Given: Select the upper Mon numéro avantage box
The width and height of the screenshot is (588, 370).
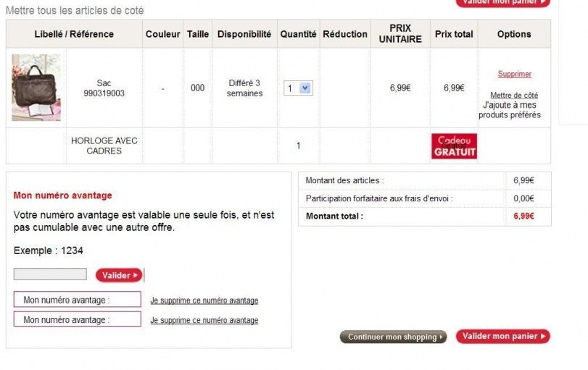Looking at the screenshot, I should pyautogui.click(x=77, y=300).
